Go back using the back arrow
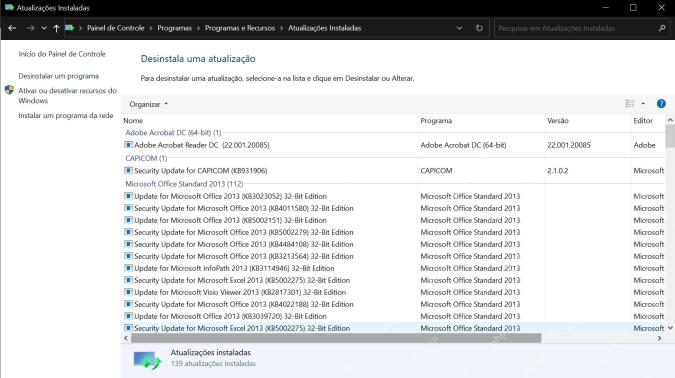The image size is (675, 378). click(x=12, y=28)
